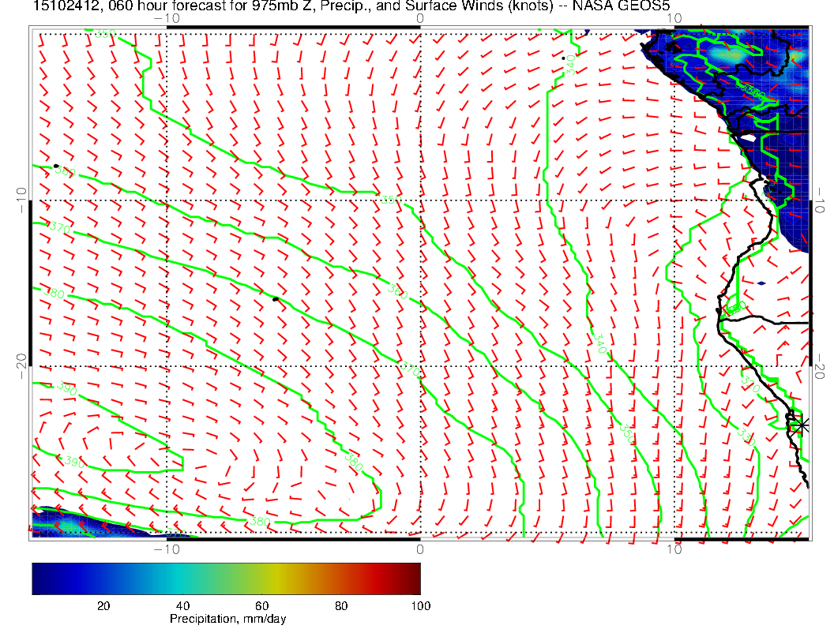Screen dimensions: 834x644
Task: Click the island dot beside the top 340 label
Action: [x=562, y=58]
